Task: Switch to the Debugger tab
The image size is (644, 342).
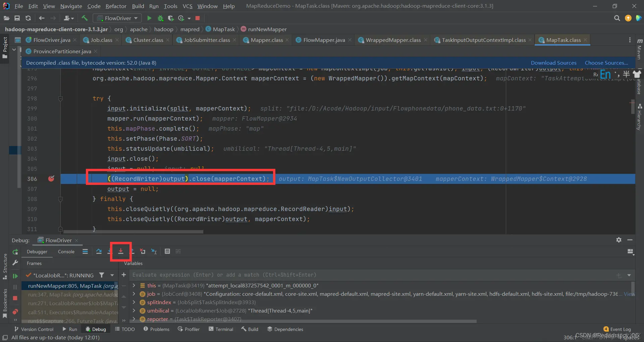Action: (37, 252)
